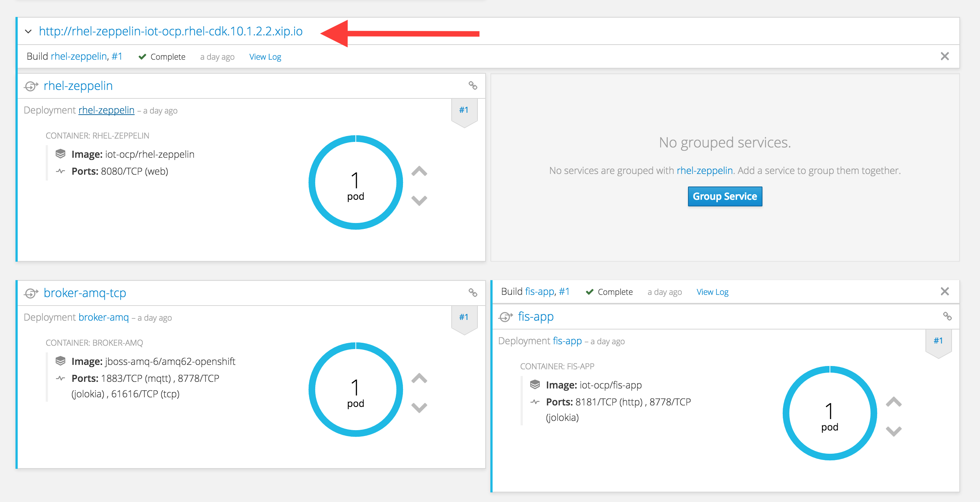Scale up broker-amq pods
Image resolution: width=980 pixels, height=502 pixels.
(419, 379)
